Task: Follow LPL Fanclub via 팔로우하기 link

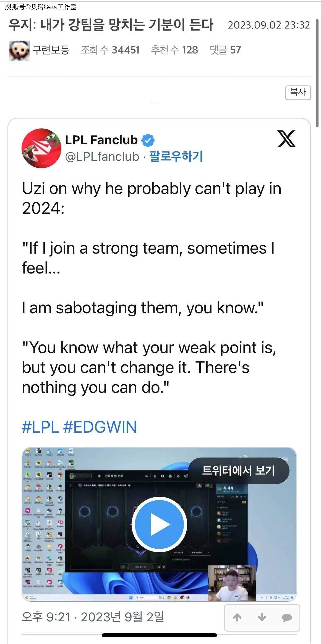Action: pyautogui.click(x=176, y=156)
